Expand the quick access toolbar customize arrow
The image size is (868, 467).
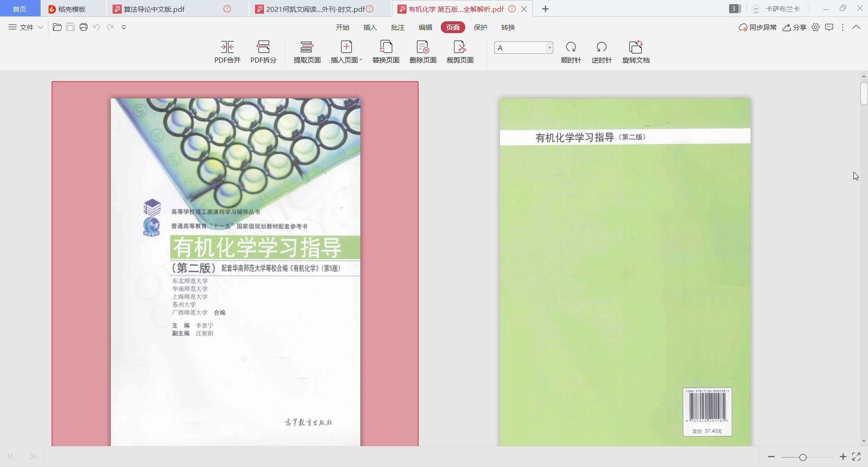pyautogui.click(x=123, y=28)
